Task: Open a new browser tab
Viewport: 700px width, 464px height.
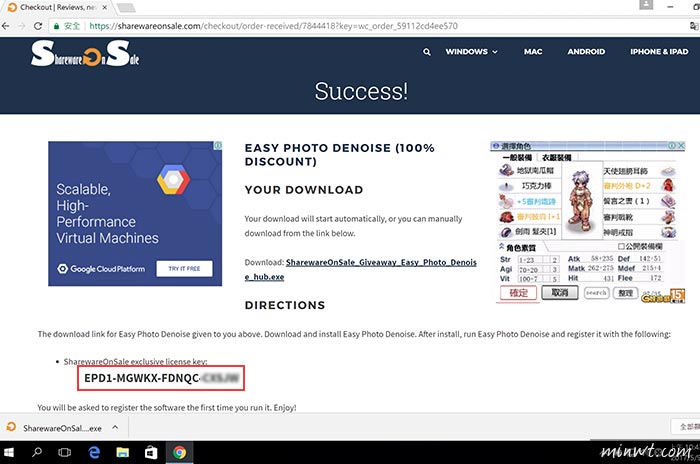Action: 126,8
